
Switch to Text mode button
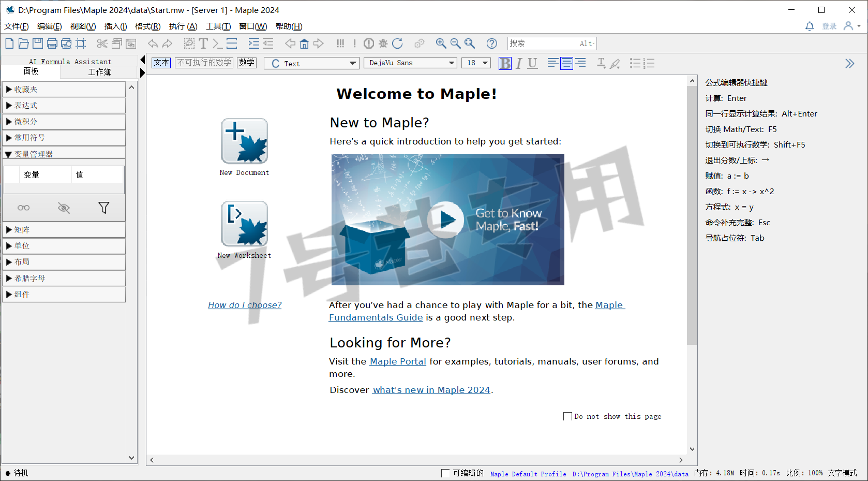click(x=161, y=63)
